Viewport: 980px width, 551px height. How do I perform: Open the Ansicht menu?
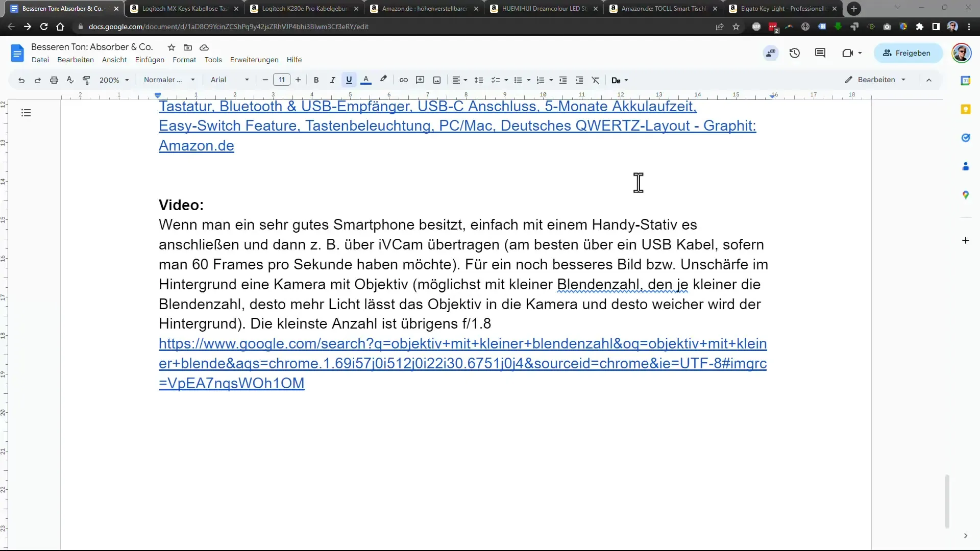click(x=114, y=60)
